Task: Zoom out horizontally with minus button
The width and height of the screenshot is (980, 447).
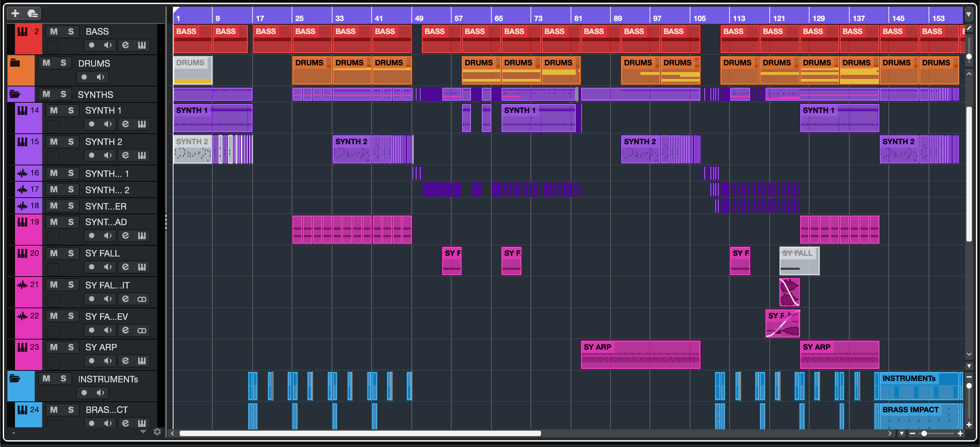Action: [913, 433]
